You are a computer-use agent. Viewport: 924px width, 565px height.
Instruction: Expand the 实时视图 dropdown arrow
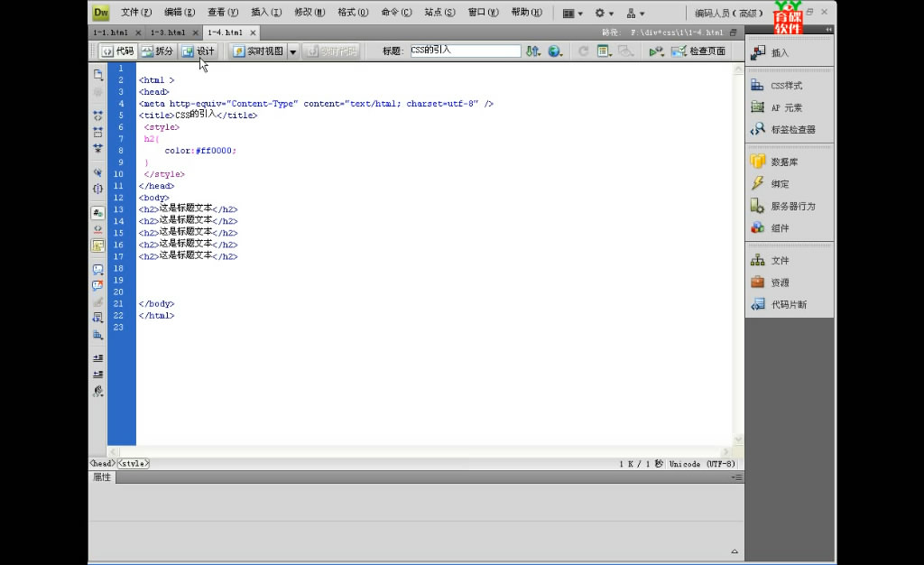click(293, 51)
